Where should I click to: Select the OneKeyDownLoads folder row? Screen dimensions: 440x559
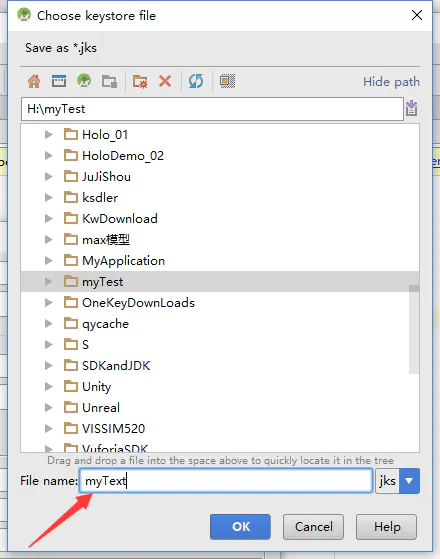[220, 303]
